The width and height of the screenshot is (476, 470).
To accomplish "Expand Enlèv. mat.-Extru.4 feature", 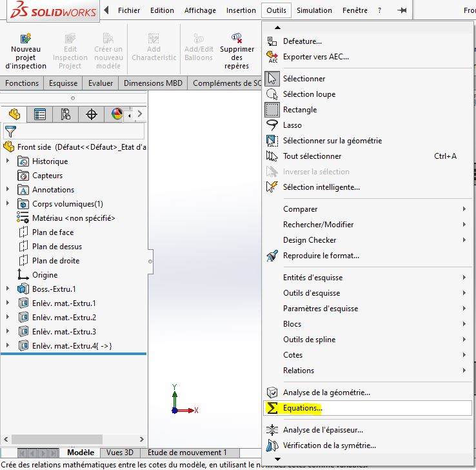I will tap(8, 345).
